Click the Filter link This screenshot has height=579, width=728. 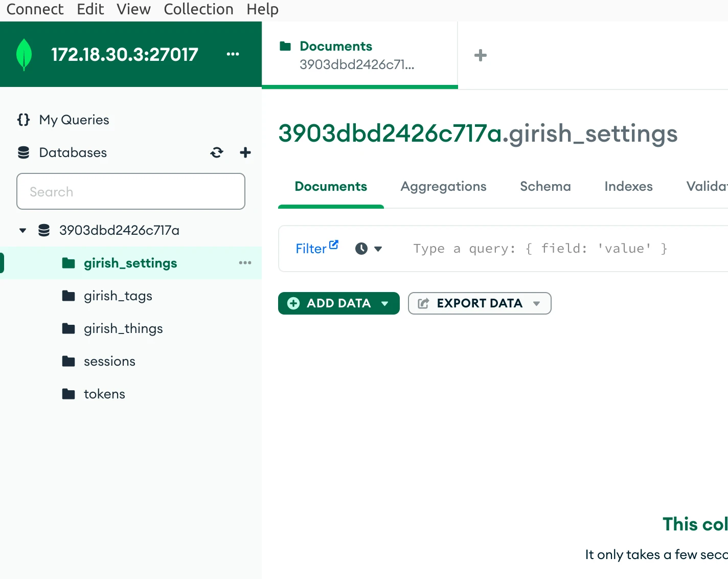[313, 248]
